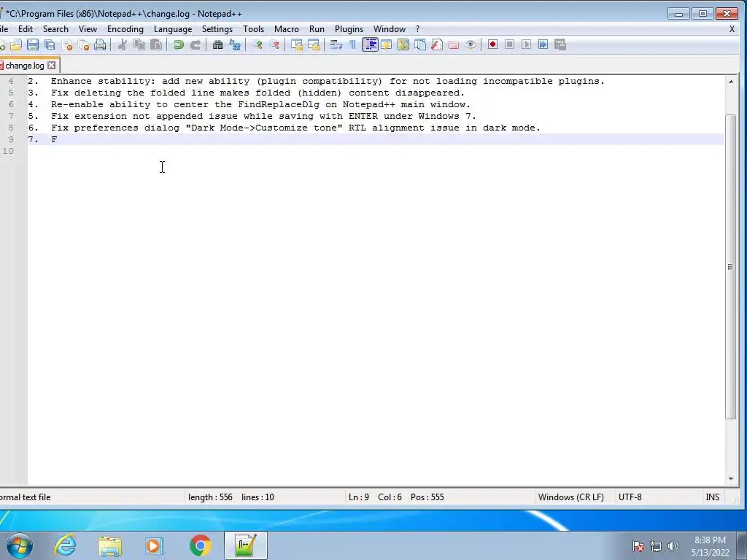747x560 pixels.
Task: Open the Plugins menu
Action: click(x=349, y=29)
